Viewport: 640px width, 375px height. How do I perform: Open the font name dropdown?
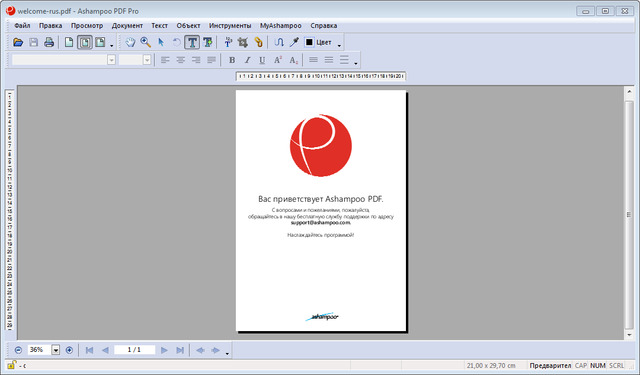point(111,60)
